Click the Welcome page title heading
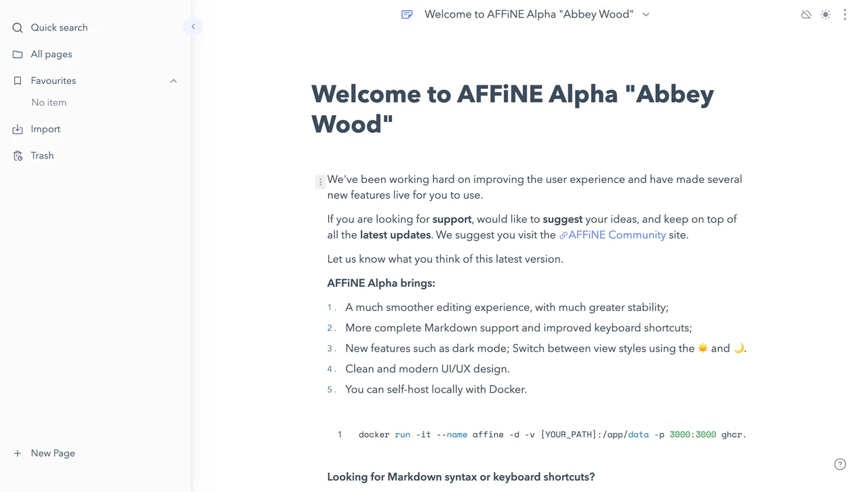 coord(513,108)
